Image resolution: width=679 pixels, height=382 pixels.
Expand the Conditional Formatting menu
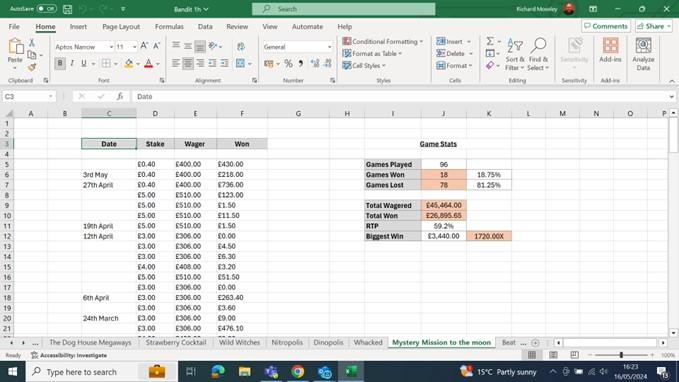(383, 41)
